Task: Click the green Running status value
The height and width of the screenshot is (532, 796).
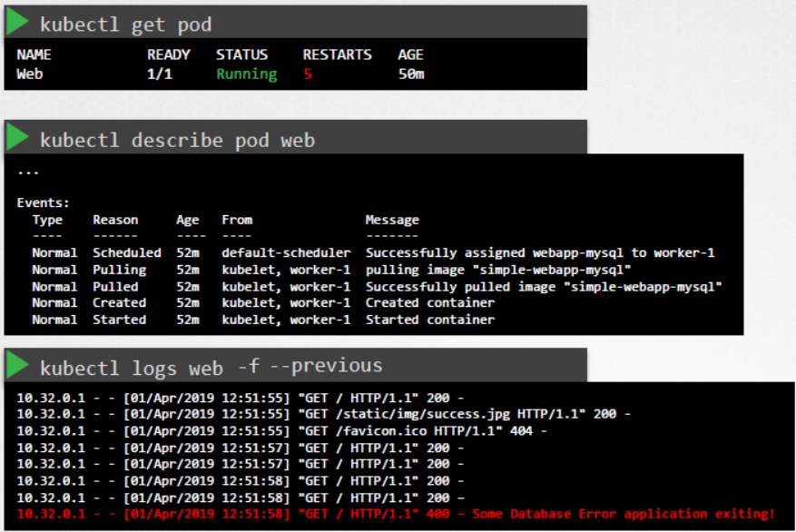Action: click(246, 74)
